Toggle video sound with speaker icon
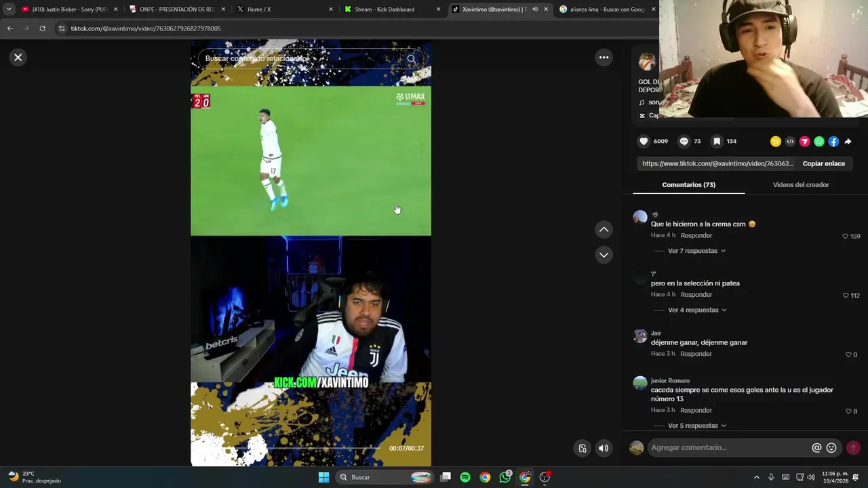This screenshot has width=868, height=488. click(x=604, y=448)
